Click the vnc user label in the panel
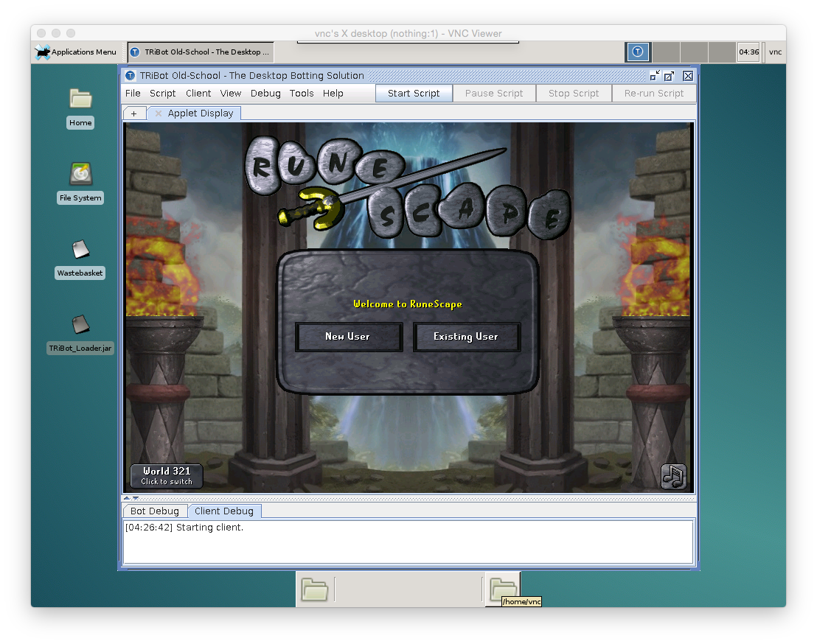This screenshot has width=817, height=644. tap(775, 52)
